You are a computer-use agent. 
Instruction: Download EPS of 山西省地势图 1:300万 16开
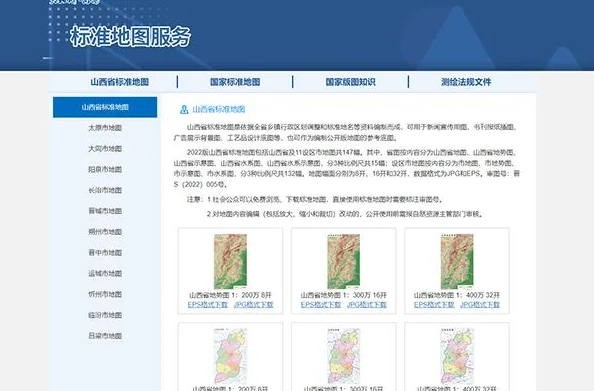point(321,305)
